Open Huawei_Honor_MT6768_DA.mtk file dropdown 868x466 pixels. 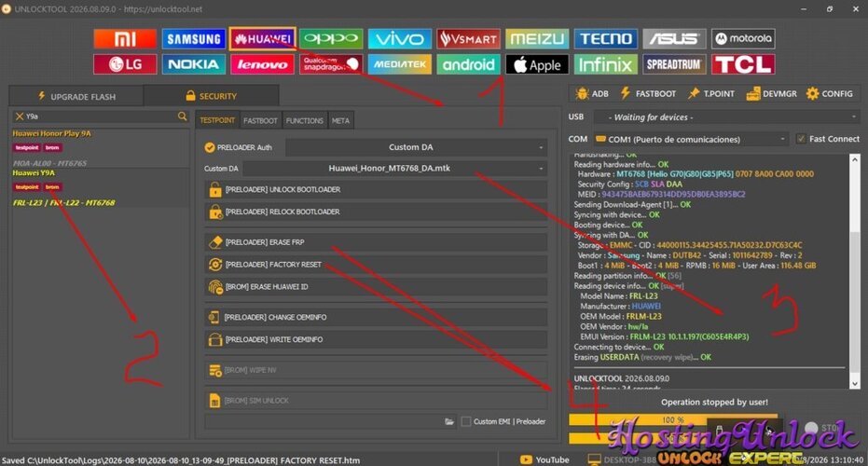(x=395, y=169)
